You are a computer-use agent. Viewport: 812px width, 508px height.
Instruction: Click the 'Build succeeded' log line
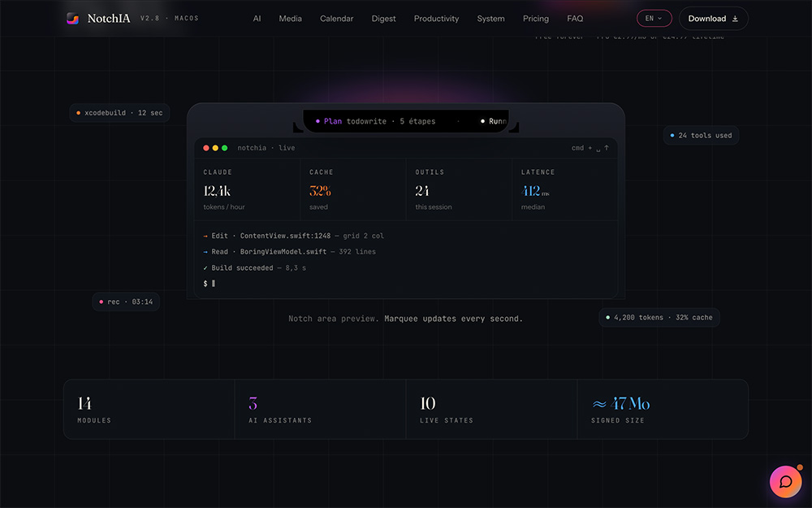(254, 267)
